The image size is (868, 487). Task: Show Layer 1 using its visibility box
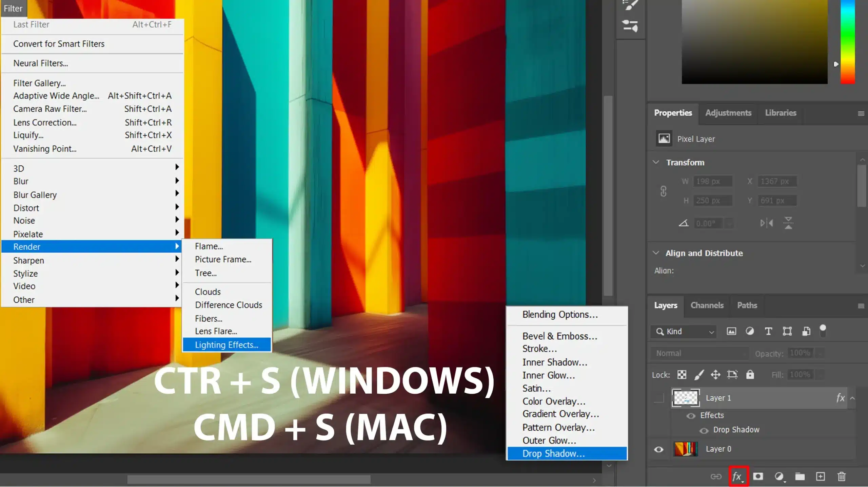coord(659,398)
